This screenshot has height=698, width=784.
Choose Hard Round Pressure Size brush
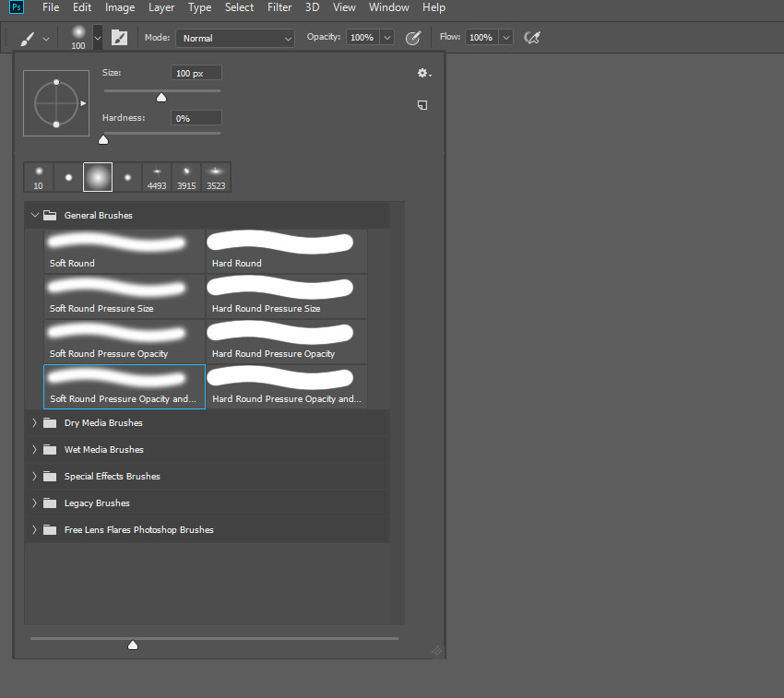[287, 297]
